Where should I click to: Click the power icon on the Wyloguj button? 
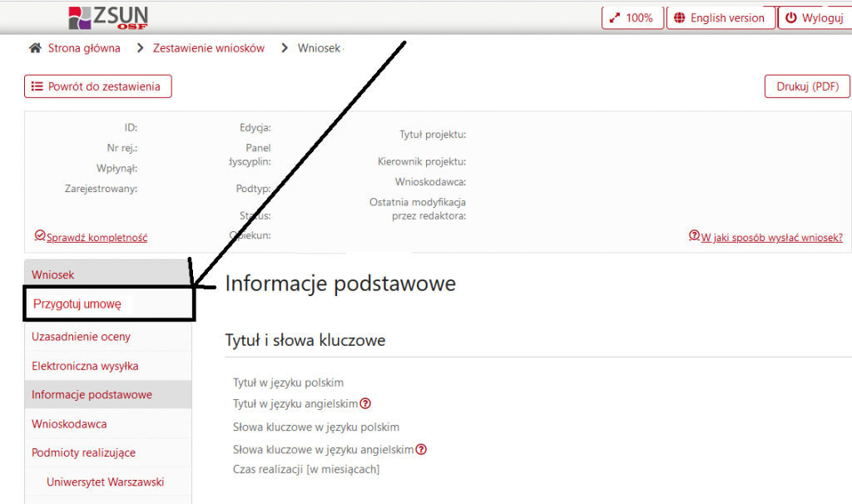[789, 17]
